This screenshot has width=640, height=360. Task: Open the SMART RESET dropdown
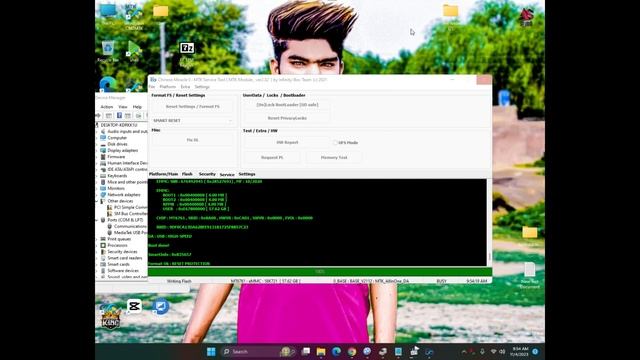(193, 121)
